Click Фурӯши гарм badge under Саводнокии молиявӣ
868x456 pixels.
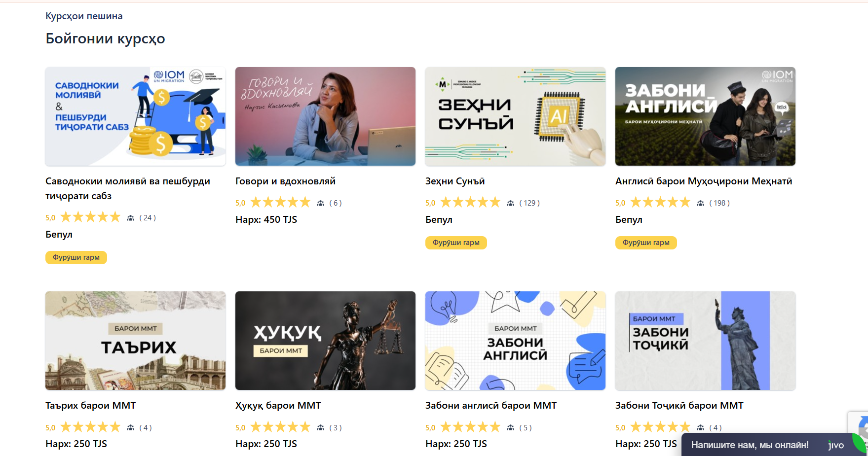[x=76, y=257]
